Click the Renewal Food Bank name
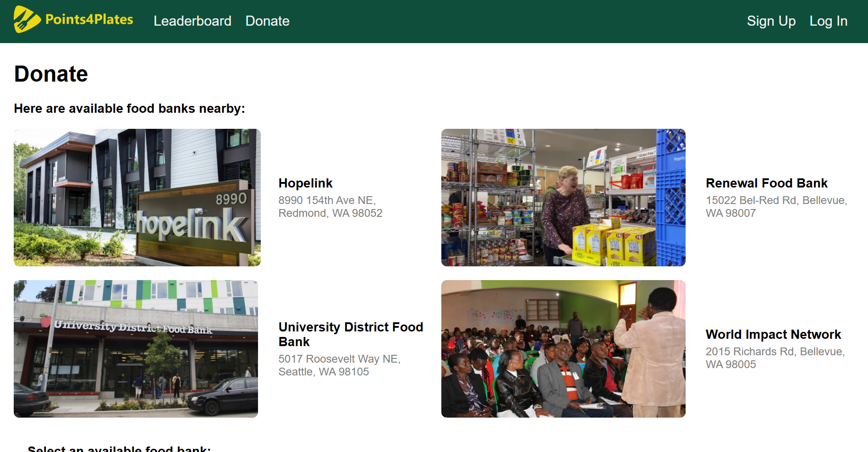Image resolution: width=868 pixels, height=452 pixels. 767,183
